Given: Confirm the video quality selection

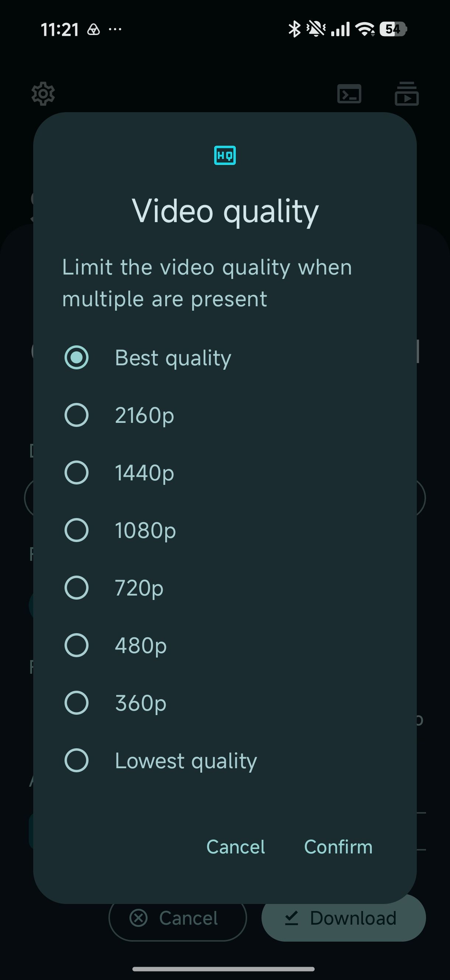Looking at the screenshot, I should pyautogui.click(x=338, y=847).
